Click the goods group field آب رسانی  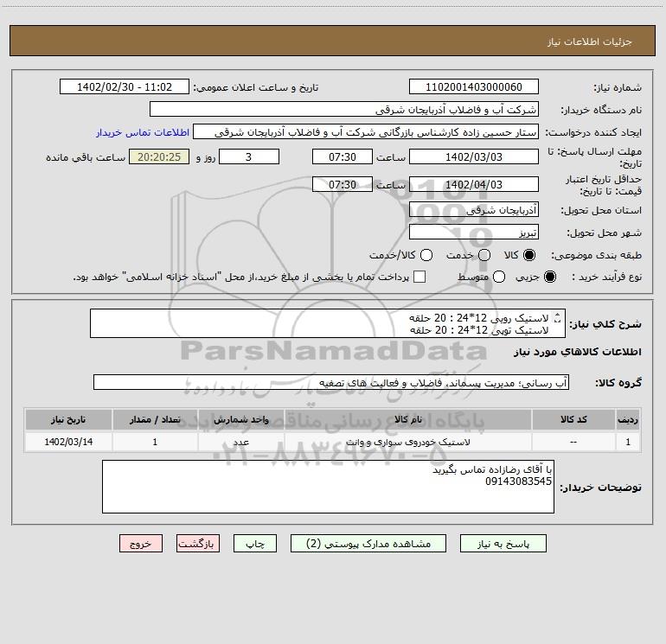pyautogui.click(x=331, y=382)
